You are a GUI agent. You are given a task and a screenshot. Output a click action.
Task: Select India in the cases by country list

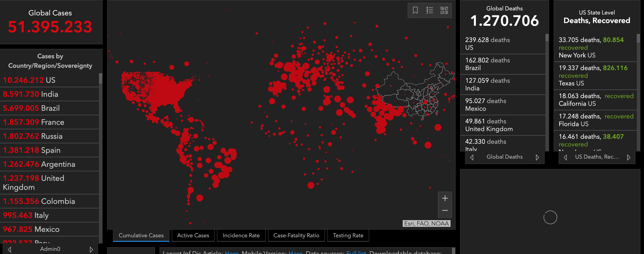coord(49,94)
